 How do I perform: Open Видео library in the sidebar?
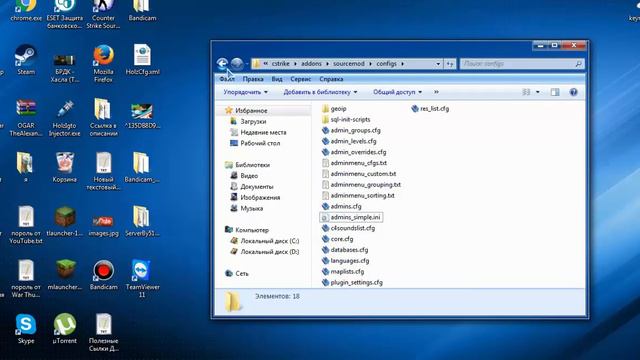[249, 176]
